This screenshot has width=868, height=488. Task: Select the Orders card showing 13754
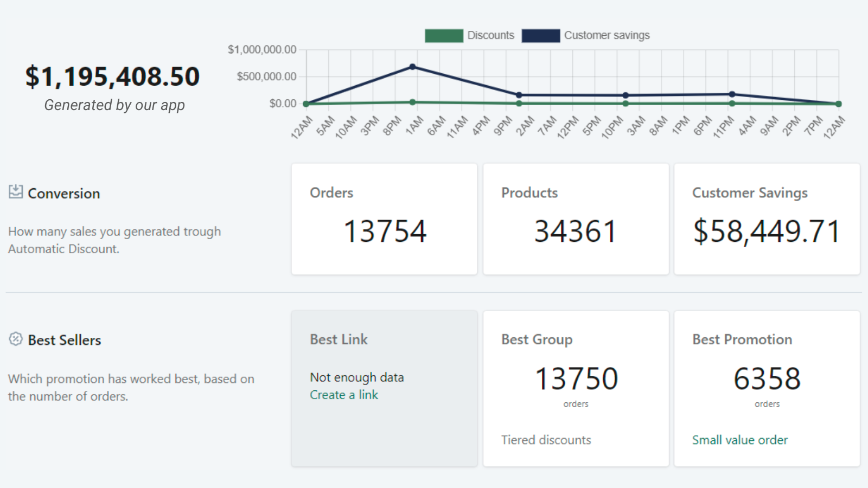pos(384,219)
